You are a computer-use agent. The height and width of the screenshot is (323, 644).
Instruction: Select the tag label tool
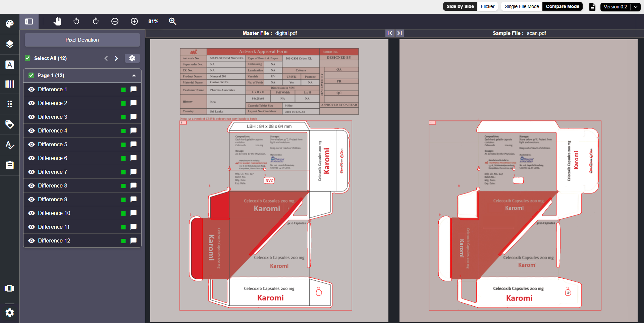[10, 124]
